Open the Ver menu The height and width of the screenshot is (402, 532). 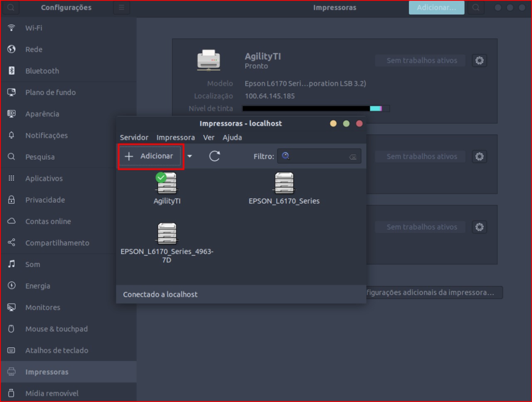tap(209, 137)
